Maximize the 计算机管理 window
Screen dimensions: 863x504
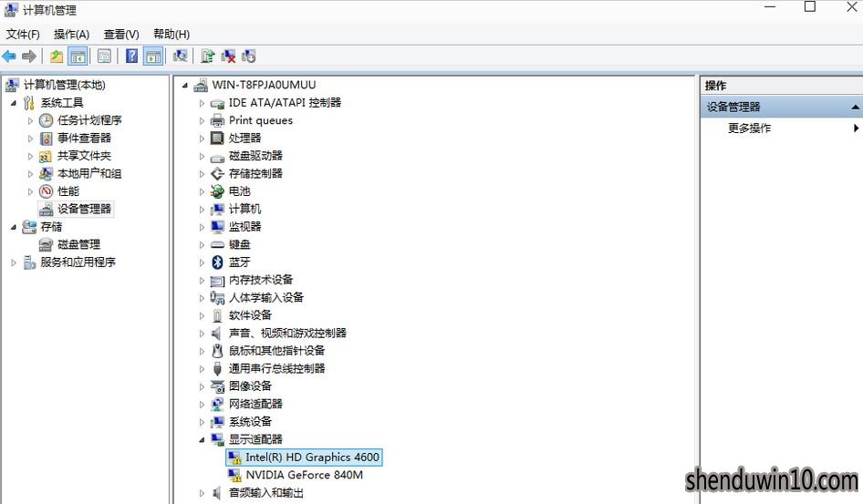810,6
